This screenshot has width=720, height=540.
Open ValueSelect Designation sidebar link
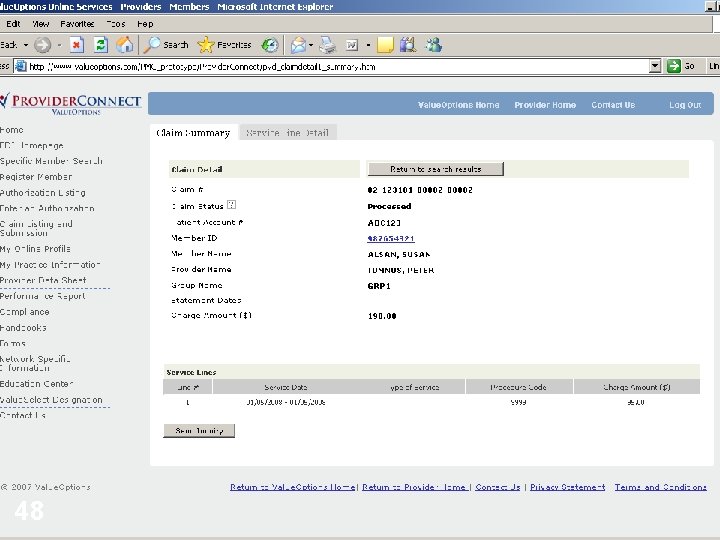[51, 400]
